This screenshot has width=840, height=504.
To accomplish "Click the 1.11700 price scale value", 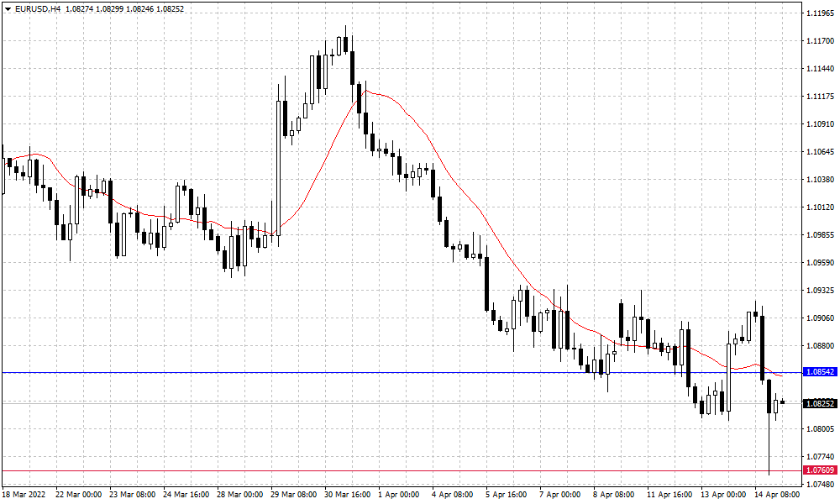I will pyautogui.click(x=820, y=40).
